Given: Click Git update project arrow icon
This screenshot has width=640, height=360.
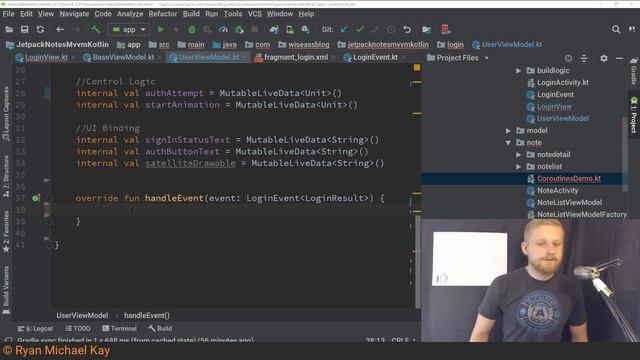Looking at the screenshot, I should [344, 29].
